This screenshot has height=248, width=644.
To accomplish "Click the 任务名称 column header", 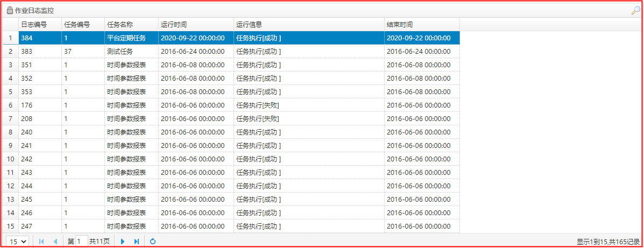I will (x=120, y=24).
